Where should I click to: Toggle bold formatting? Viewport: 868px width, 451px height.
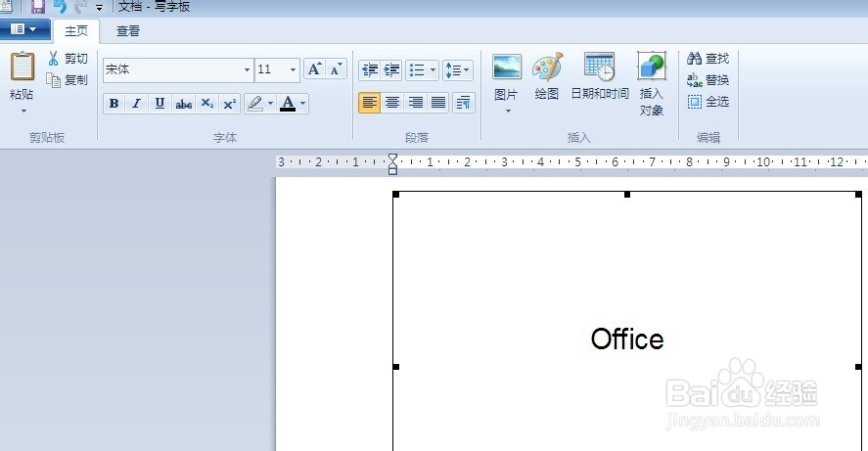(x=114, y=104)
